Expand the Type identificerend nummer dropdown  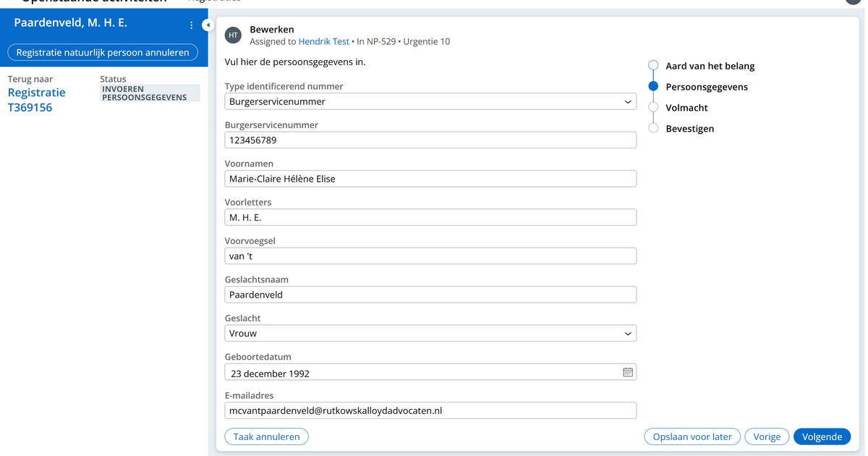(x=430, y=102)
